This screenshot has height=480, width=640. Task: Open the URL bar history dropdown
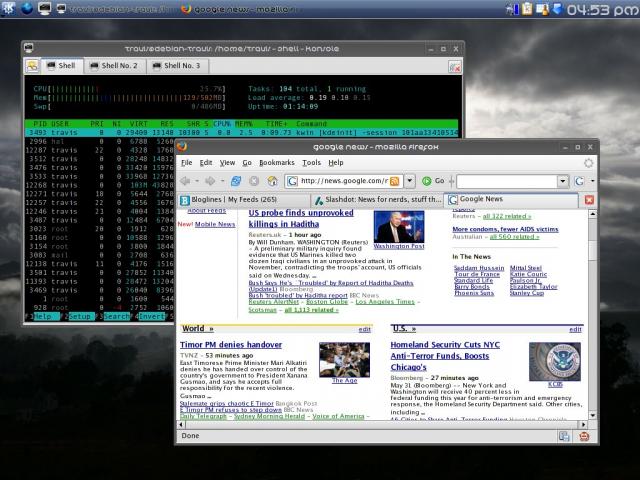409,181
